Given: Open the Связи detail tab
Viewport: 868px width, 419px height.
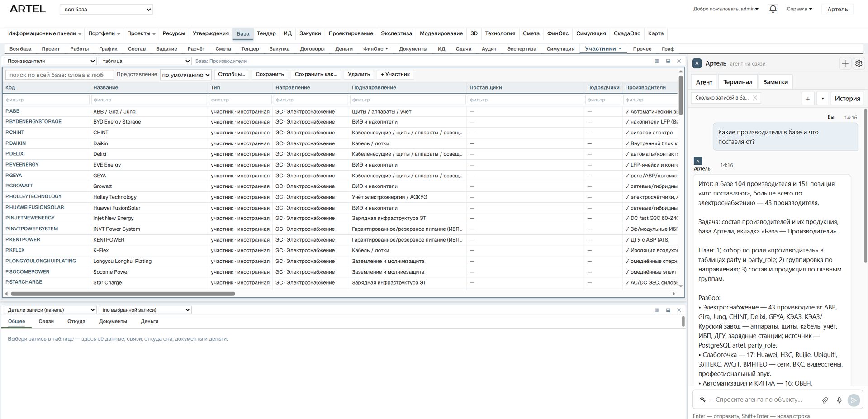Looking at the screenshot, I should click(46, 321).
